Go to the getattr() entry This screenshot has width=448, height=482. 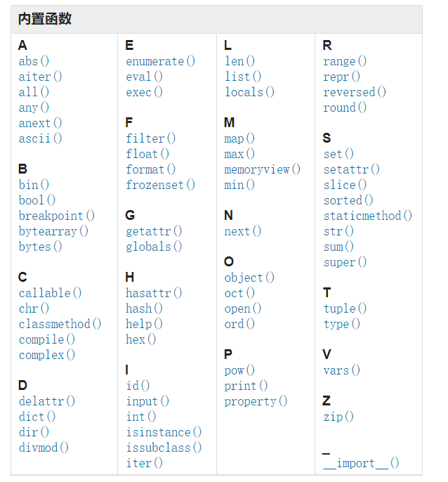pyautogui.click(x=154, y=232)
